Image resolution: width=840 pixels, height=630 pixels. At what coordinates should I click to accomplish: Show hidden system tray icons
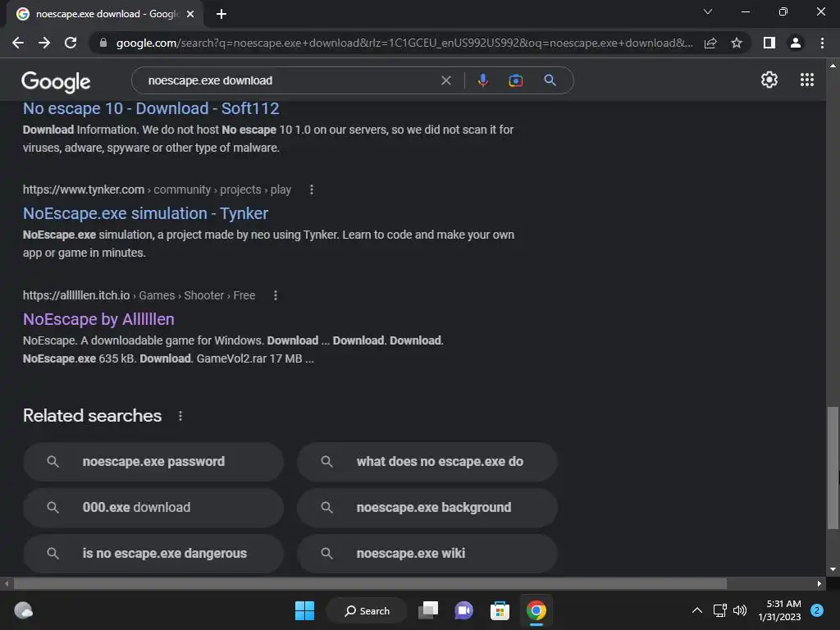point(697,610)
